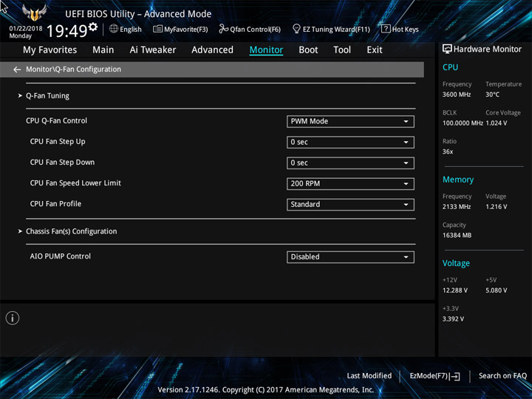Switch to Main tab
The image size is (532, 399).
coord(103,50)
